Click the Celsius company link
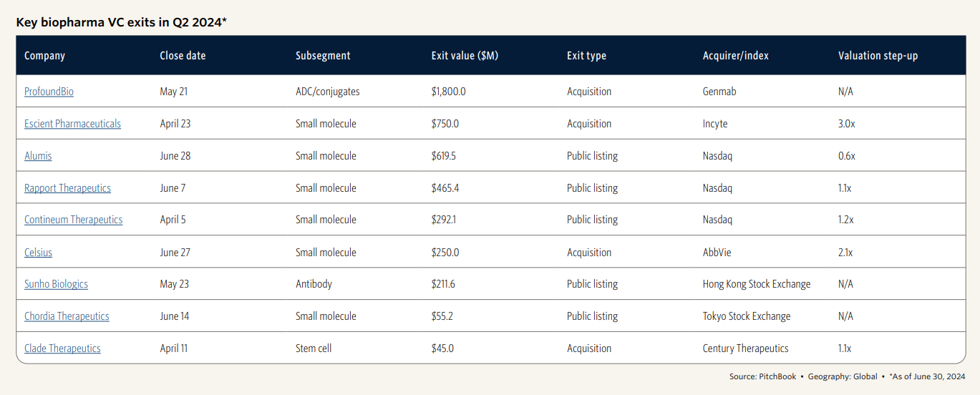This screenshot has height=395, width=980. click(x=38, y=253)
